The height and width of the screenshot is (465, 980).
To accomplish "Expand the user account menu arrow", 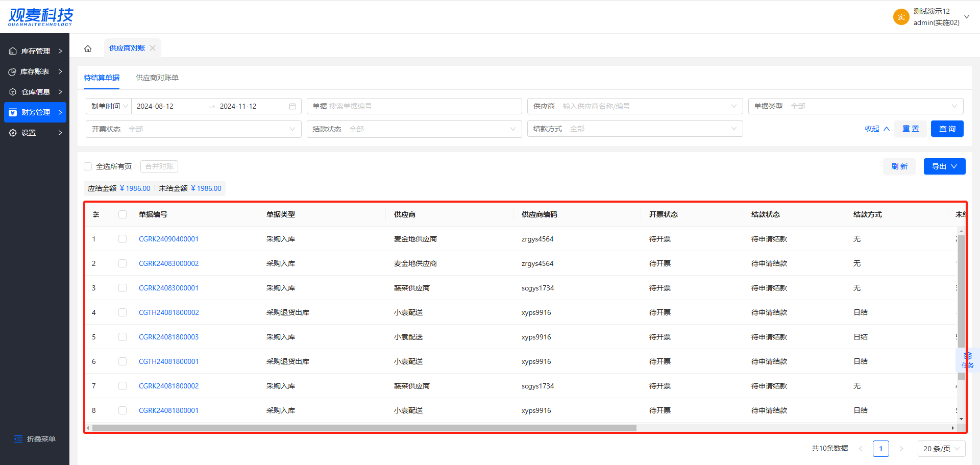I will click(967, 17).
